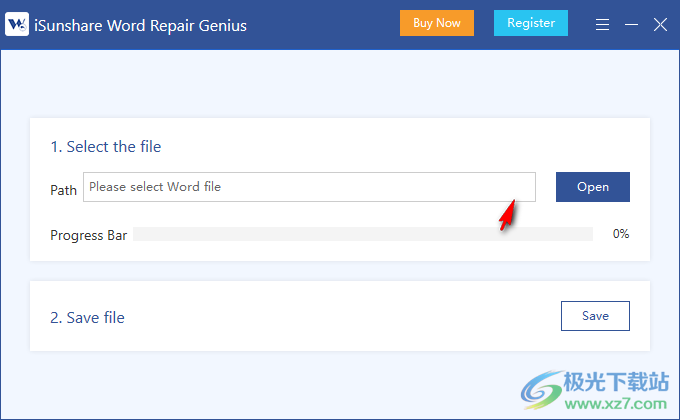The width and height of the screenshot is (680, 420).
Task: Click the orange Buy Now button
Action: [x=437, y=23]
